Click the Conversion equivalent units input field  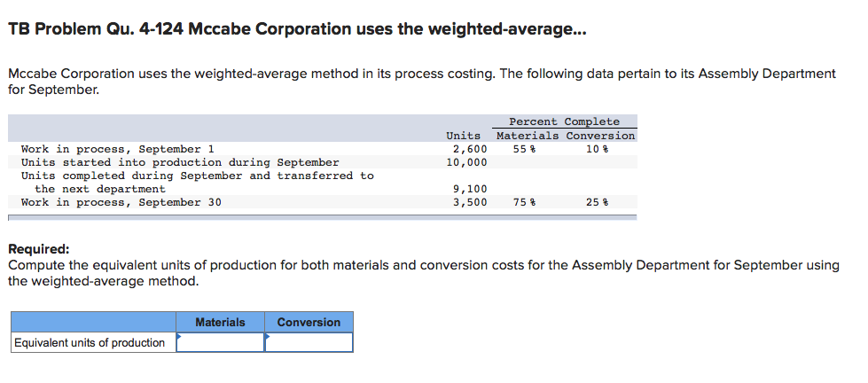pyautogui.click(x=309, y=342)
